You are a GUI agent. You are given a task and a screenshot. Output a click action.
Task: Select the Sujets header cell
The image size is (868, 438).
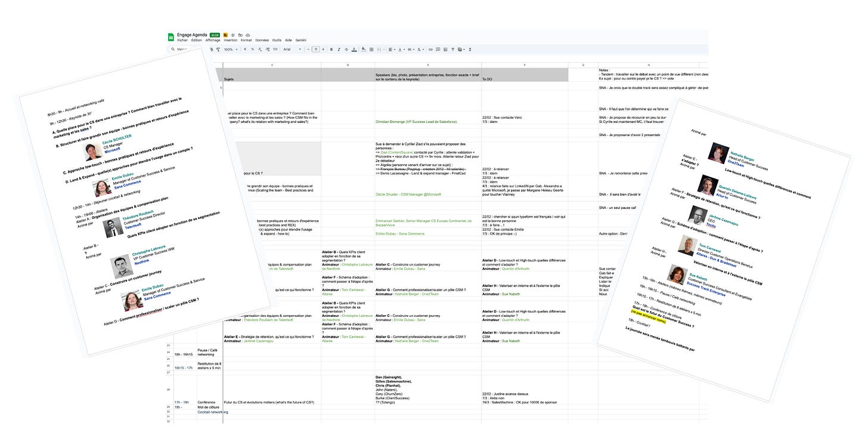(272, 75)
